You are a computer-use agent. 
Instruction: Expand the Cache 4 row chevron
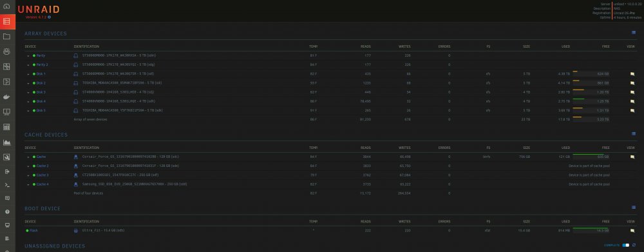point(28,184)
